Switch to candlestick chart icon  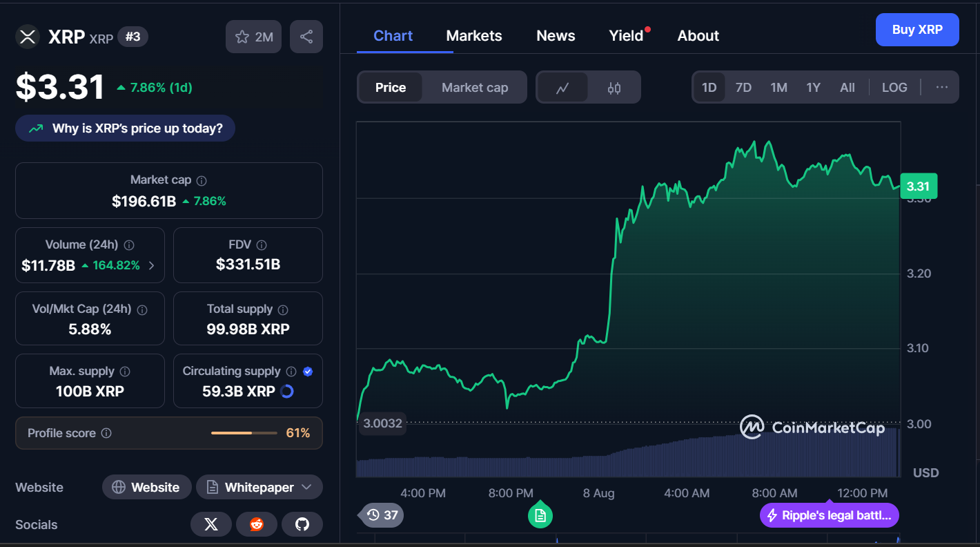614,88
